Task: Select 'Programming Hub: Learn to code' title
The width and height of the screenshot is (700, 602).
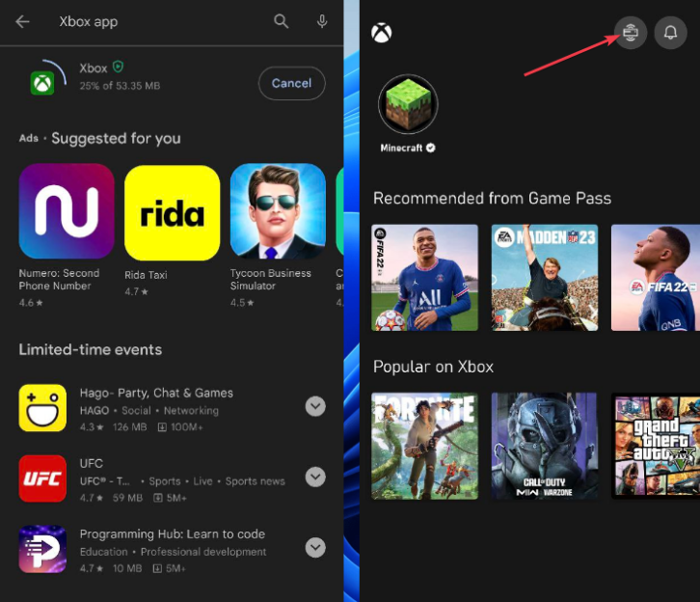Action: 173,534
